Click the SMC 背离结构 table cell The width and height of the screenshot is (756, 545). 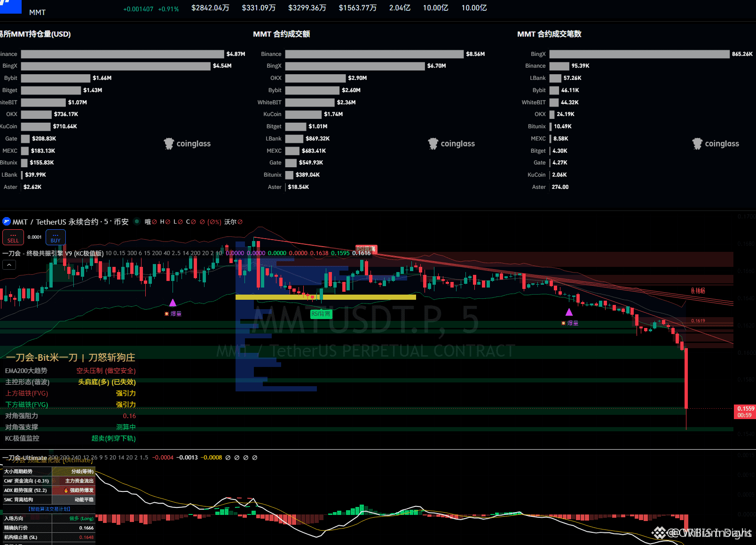pyautogui.click(x=27, y=499)
